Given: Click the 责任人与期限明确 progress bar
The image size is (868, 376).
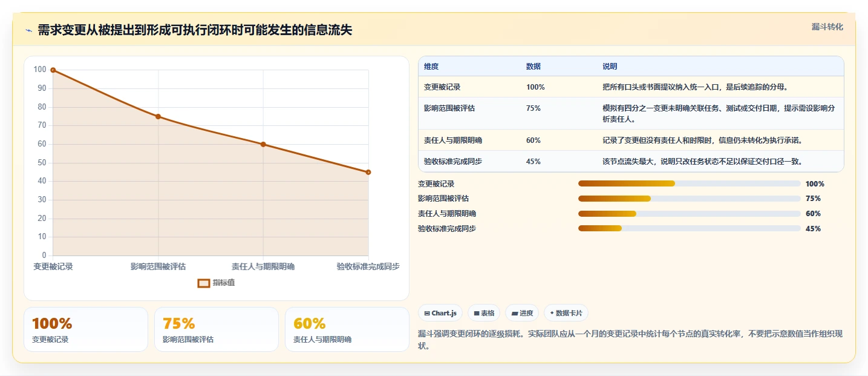Looking at the screenshot, I should tap(690, 214).
